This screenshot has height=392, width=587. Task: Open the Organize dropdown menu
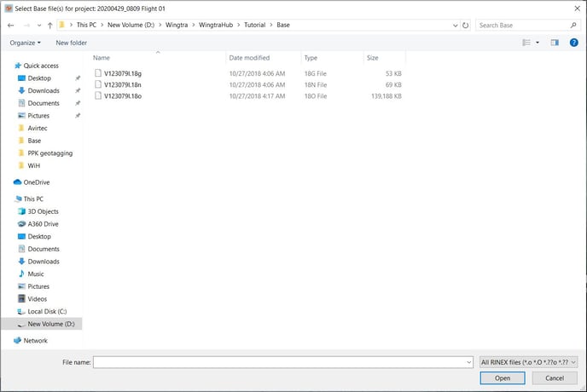tap(26, 42)
